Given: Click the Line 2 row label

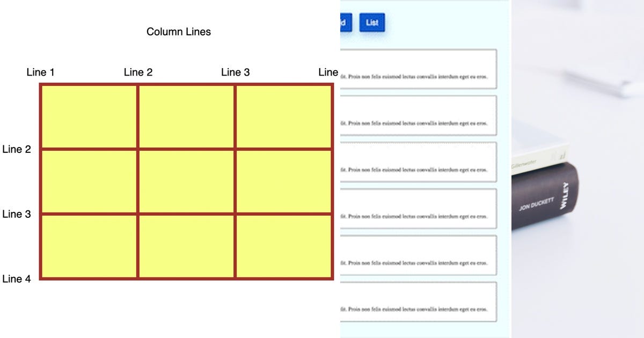Looking at the screenshot, I should tap(17, 149).
